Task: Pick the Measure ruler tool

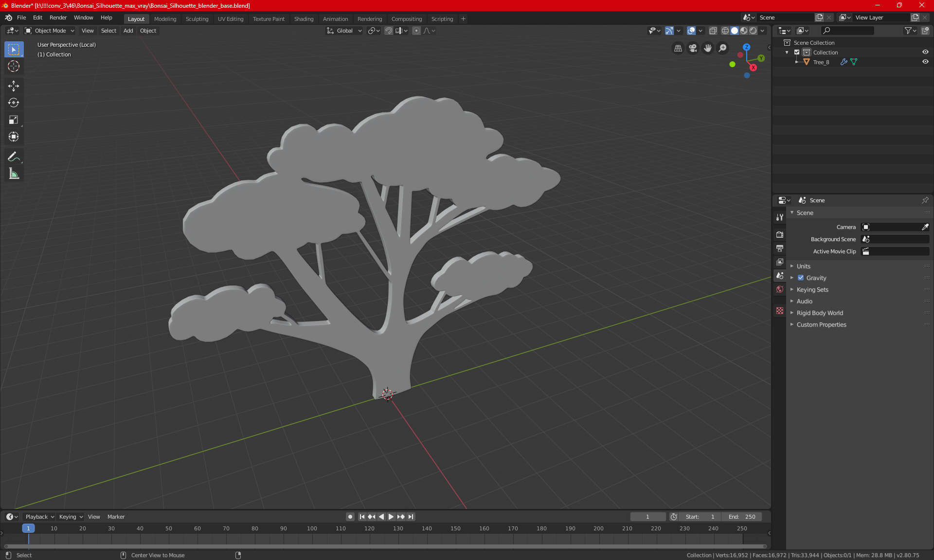Action: (14, 174)
